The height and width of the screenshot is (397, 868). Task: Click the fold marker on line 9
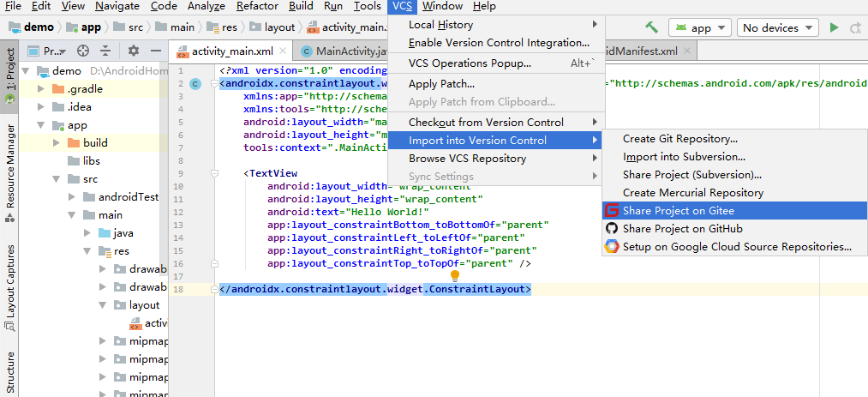(x=215, y=173)
